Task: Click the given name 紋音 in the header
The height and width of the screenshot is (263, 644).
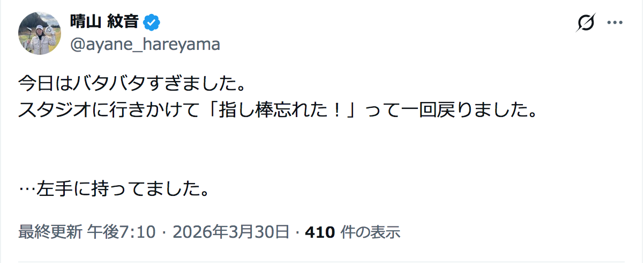Action: tap(124, 22)
